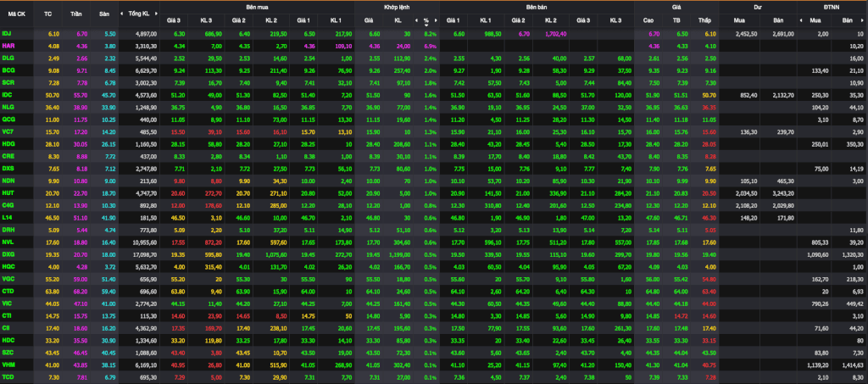Viewport: 868px width, 384px height.
Task: Select stock ticker DXG
Action: coord(8,253)
